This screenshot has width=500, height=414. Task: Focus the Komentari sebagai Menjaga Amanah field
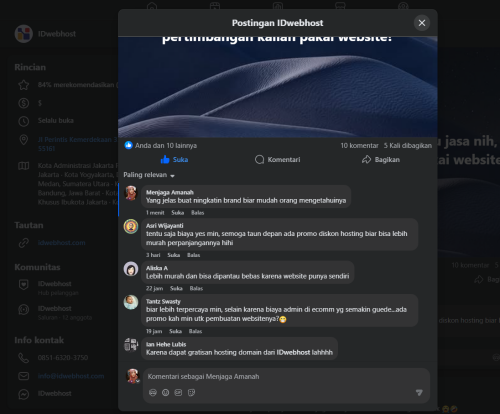tap(286, 377)
